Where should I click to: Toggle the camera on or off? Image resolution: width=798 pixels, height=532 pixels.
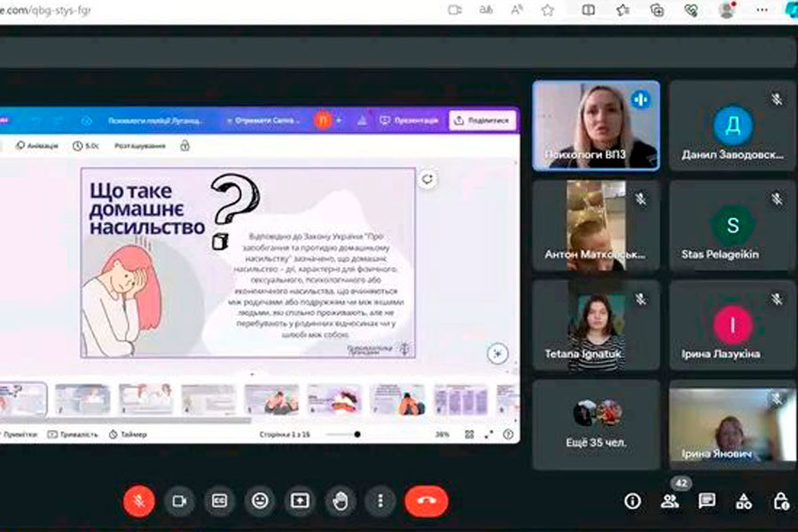click(179, 501)
